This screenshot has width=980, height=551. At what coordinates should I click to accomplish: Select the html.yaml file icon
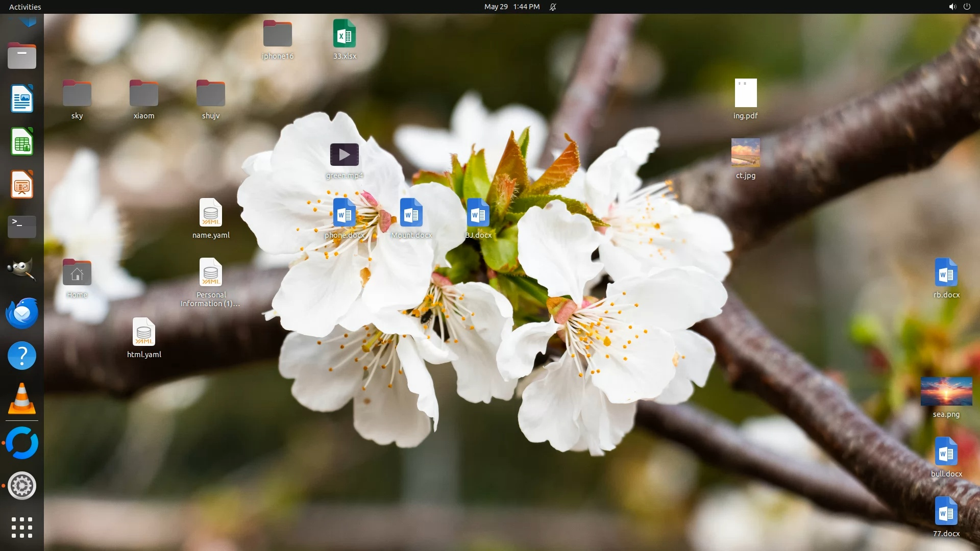point(144,332)
